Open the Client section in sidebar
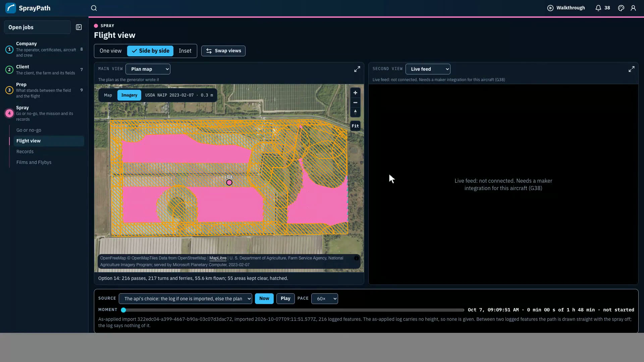The width and height of the screenshot is (644, 362). [44, 70]
